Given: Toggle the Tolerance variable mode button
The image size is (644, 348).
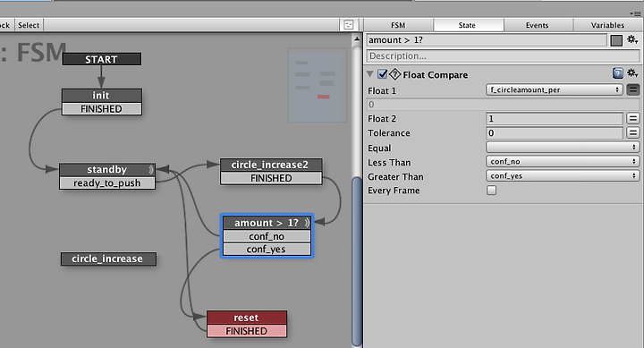Looking at the screenshot, I should [x=633, y=132].
